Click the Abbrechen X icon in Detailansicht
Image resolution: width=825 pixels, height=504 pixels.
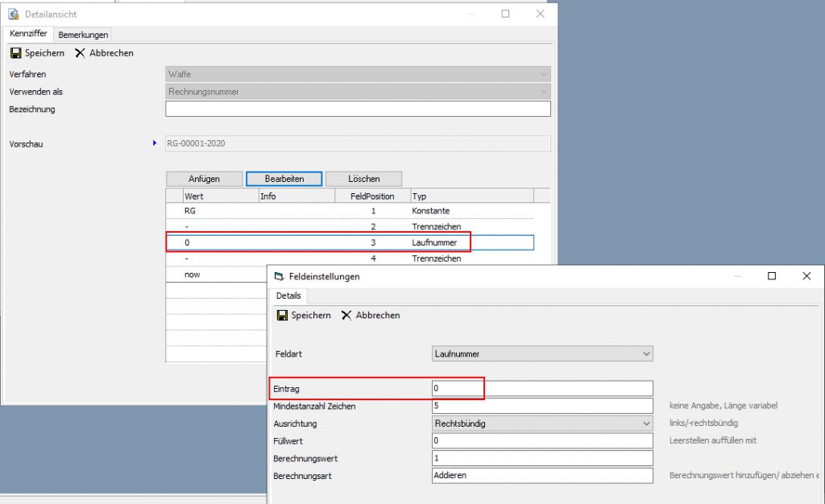[80, 53]
